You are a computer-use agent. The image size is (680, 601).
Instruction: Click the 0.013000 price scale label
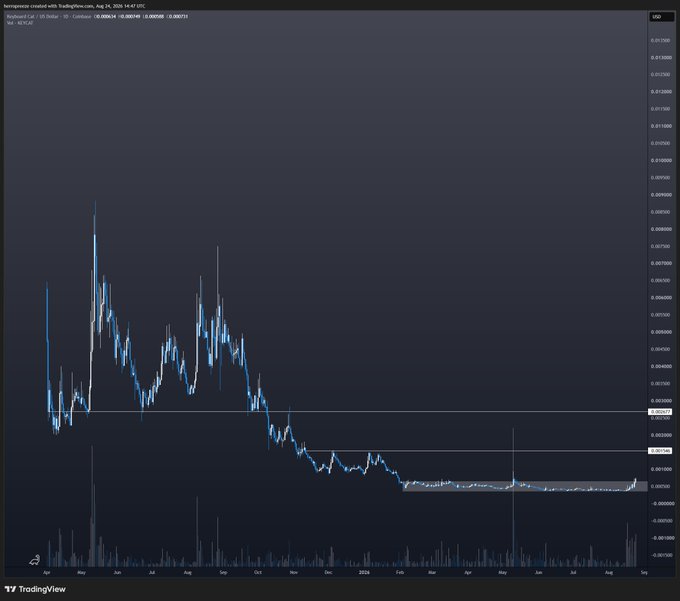pos(660,57)
